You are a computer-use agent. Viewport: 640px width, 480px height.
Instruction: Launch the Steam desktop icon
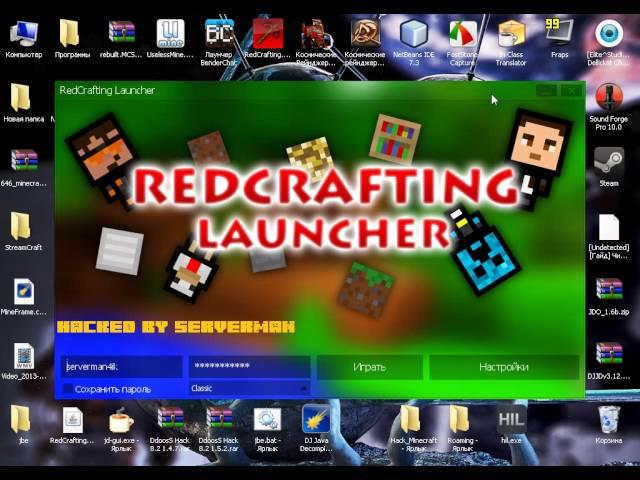[609, 162]
